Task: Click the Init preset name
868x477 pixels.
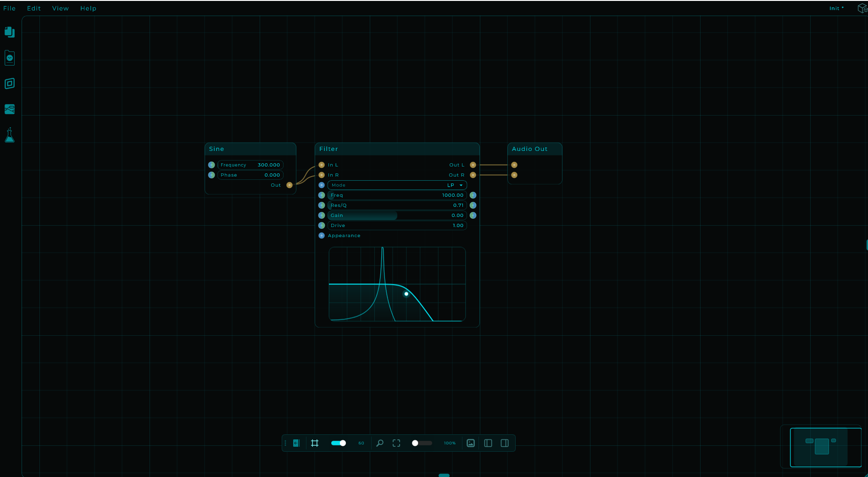Action: click(836, 8)
